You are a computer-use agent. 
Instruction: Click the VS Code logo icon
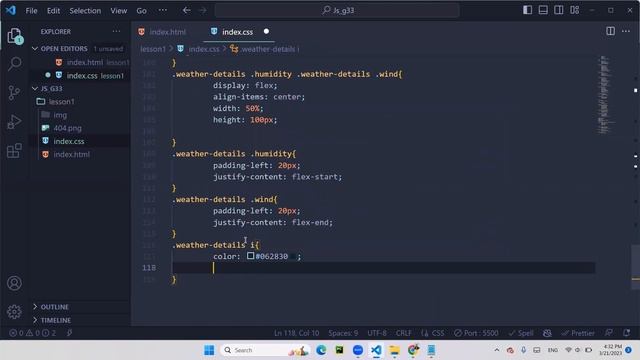11,10
